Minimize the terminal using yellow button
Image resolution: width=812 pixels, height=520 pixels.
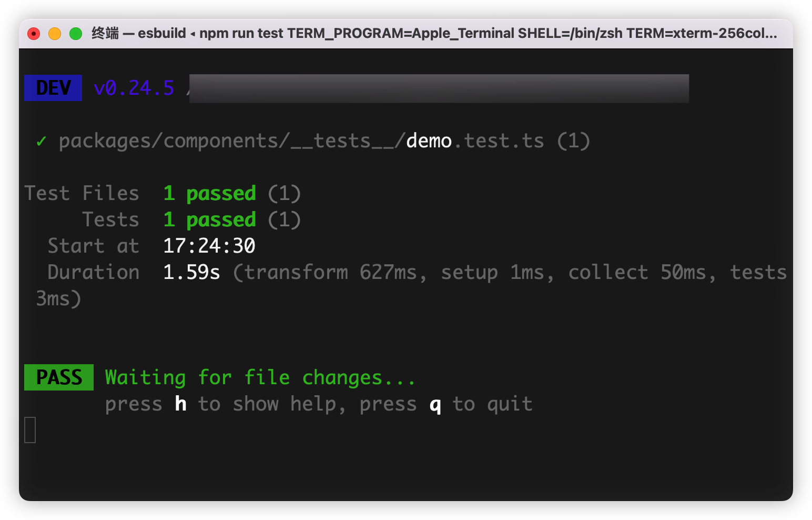[55, 34]
